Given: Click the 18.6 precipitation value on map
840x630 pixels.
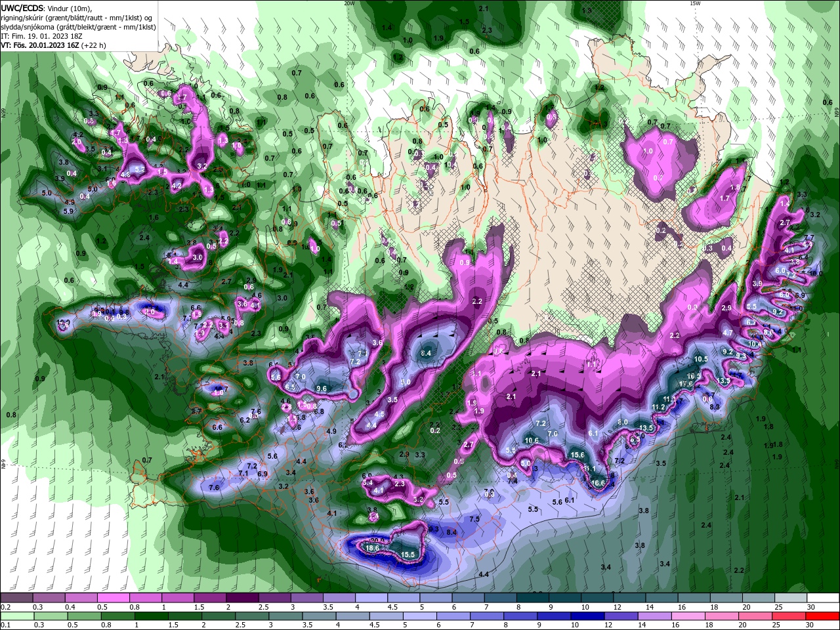Looking at the screenshot, I should click(x=373, y=548).
